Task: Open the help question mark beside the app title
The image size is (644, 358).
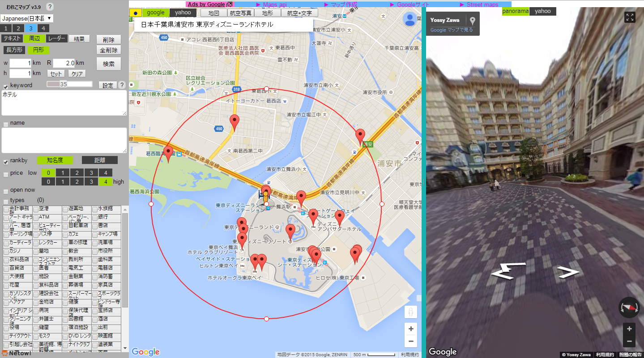Action: tap(50, 7)
